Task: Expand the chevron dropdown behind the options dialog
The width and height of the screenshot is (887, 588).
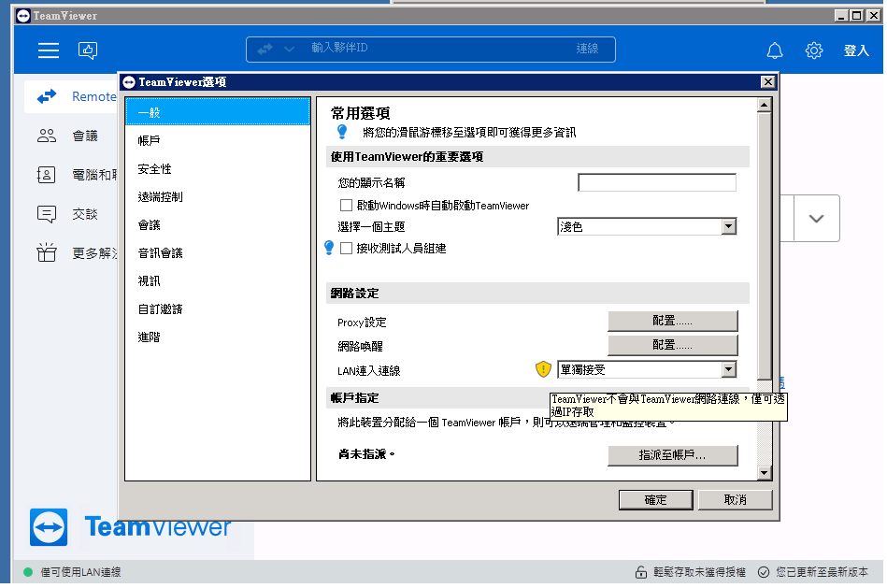Action: click(816, 219)
